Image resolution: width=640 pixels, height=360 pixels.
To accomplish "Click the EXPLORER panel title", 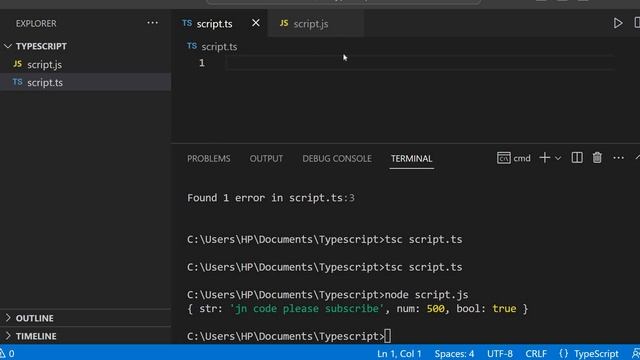I will pos(36,24).
